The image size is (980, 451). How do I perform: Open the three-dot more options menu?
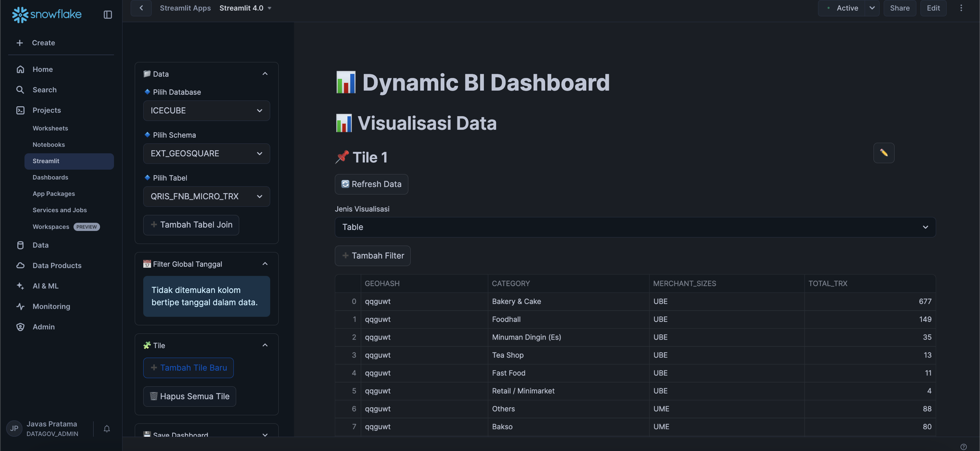tap(961, 8)
